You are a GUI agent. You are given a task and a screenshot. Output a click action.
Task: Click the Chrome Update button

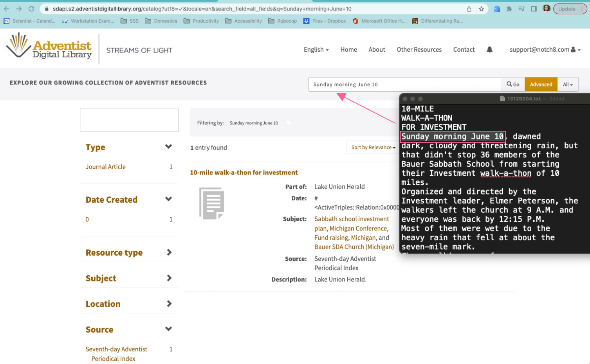point(570,9)
